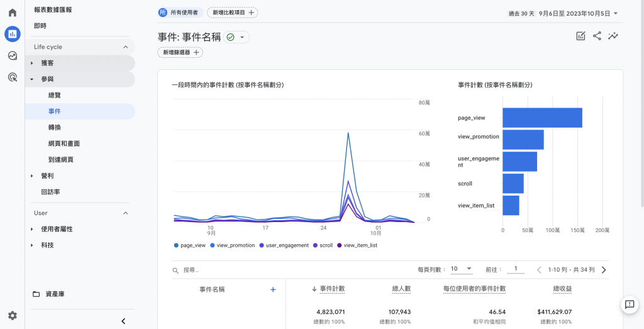This screenshot has height=329, width=644.
Task: Select the 事件 events menu item
Action: point(80,111)
